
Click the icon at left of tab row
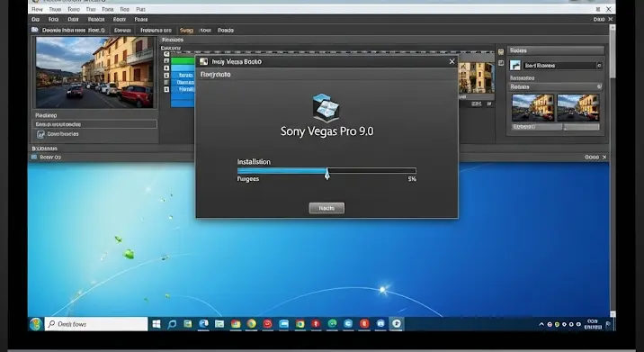point(35,30)
